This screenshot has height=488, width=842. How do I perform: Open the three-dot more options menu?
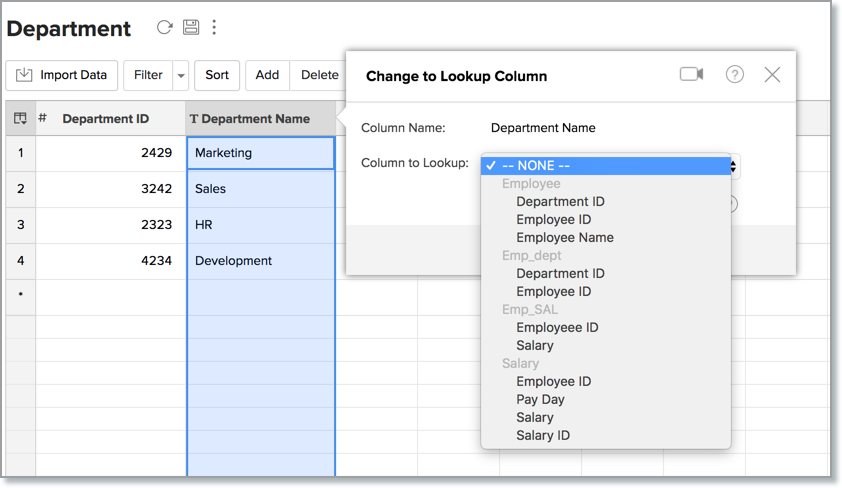(x=214, y=28)
